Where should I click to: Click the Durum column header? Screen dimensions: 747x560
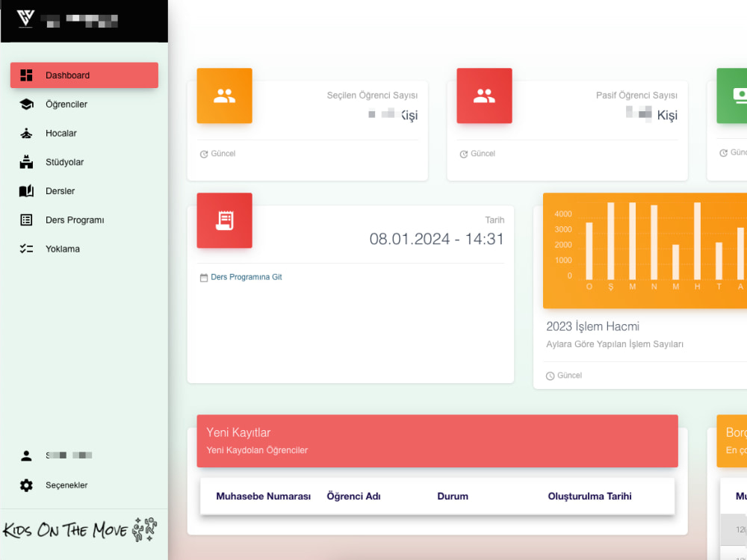[453, 497]
